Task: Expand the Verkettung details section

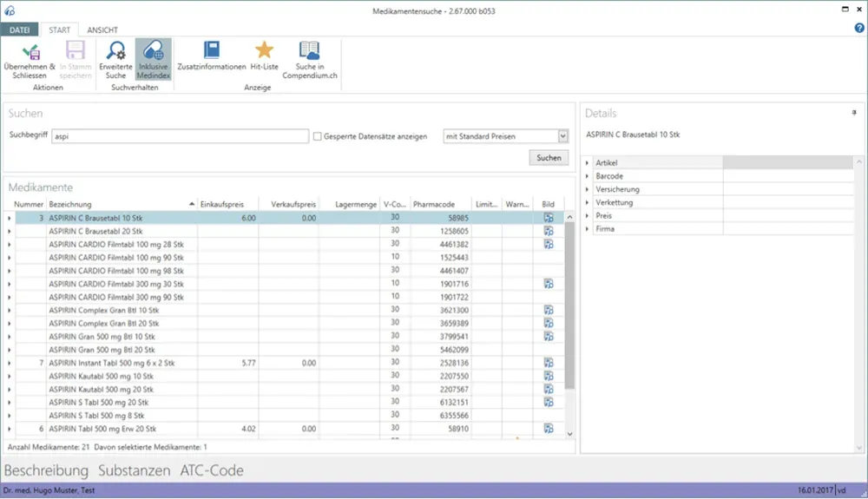Action: (x=587, y=202)
